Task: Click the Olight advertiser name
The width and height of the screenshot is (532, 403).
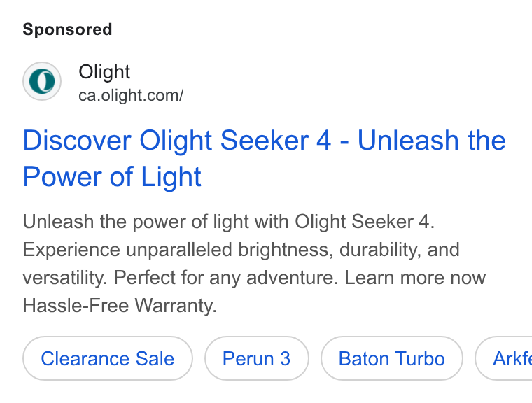Action: tap(104, 72)
